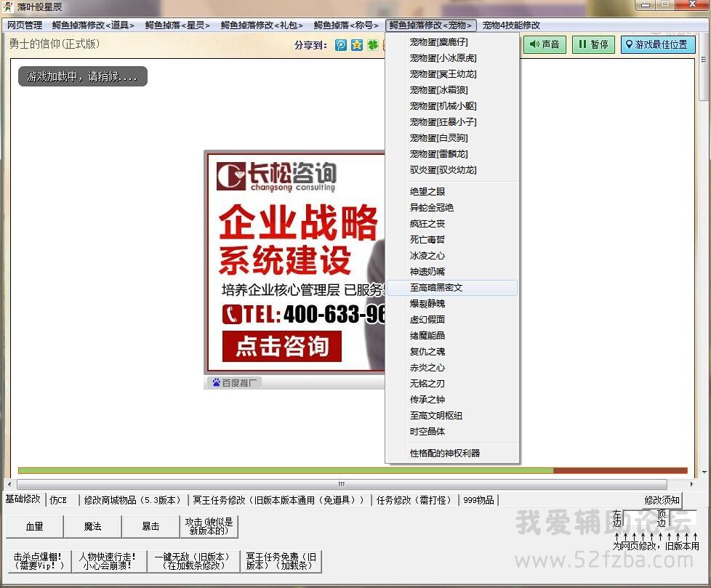Choose 绪魔能晶 from the pet menu
Viewport: 711px width, 588px height.
(x=451, y=336)
